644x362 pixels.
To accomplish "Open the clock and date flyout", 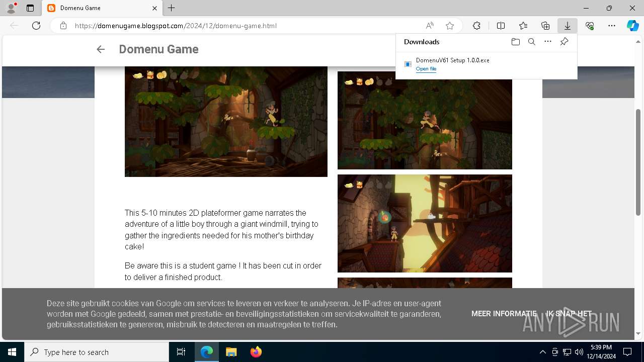I will point(601,352).
